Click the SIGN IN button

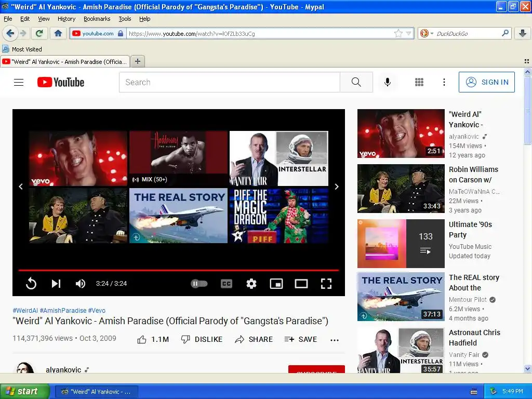tap(486, 82)
